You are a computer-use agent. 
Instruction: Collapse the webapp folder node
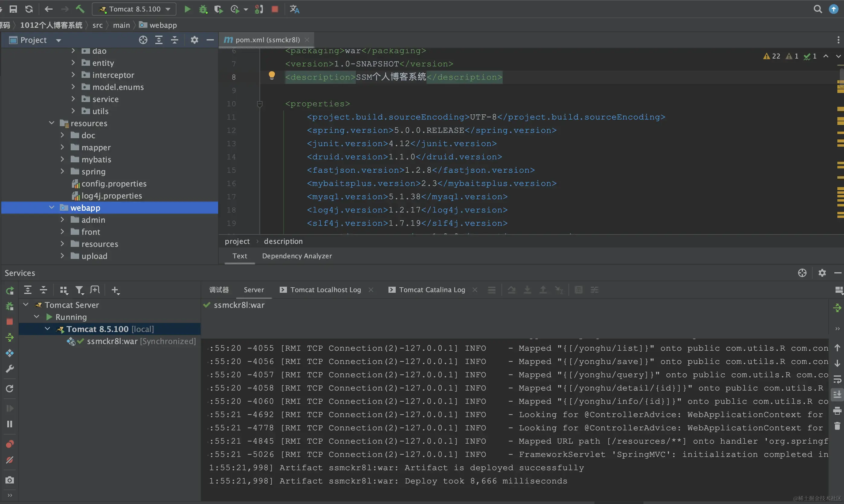click(52, 208)
